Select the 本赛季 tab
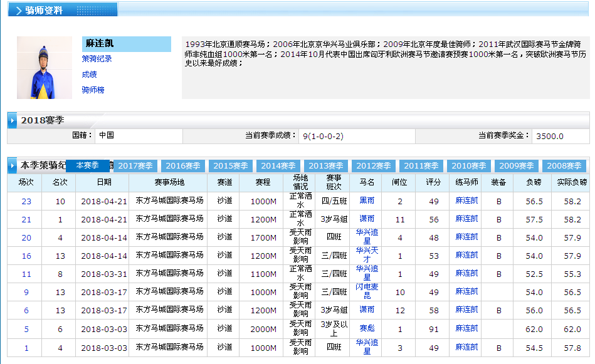The height and width of the screenshot is (364, 595). [87, 165]
